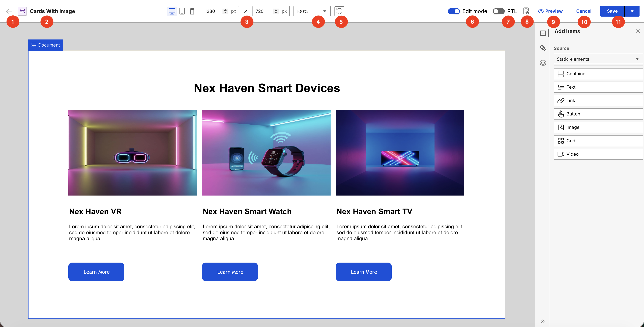Select the VR headset image
Image resolution: width=644 pixels, height=327 pixels.
coord(132,153)
